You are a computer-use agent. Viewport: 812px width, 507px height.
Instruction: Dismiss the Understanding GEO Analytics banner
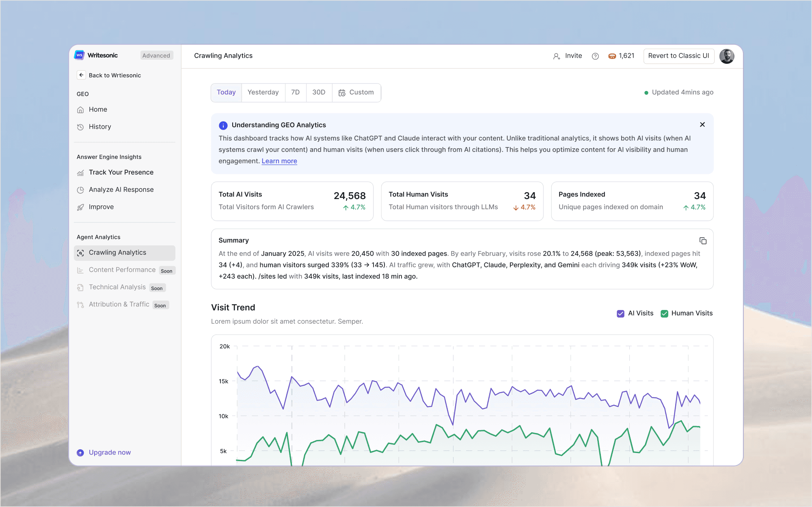tap(702, 125)
